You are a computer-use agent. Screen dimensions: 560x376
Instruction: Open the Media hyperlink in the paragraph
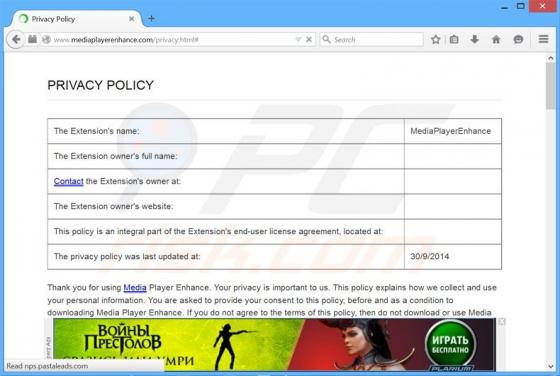[135, 288]
